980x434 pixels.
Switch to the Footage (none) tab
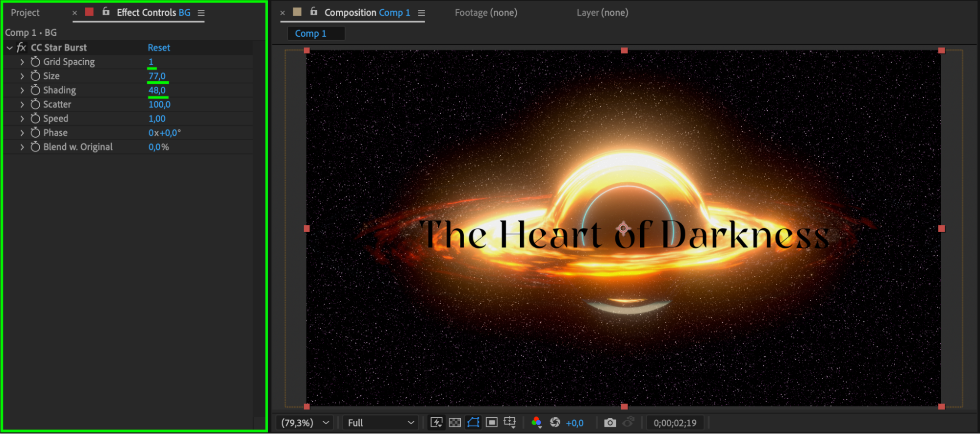tap(485, 13)
